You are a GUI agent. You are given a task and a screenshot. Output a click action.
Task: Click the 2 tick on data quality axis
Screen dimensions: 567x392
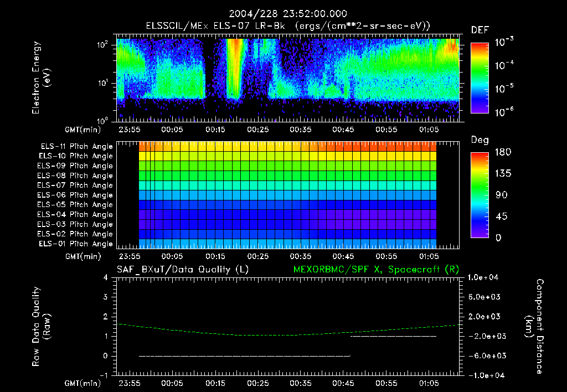(x=106, y=316)
